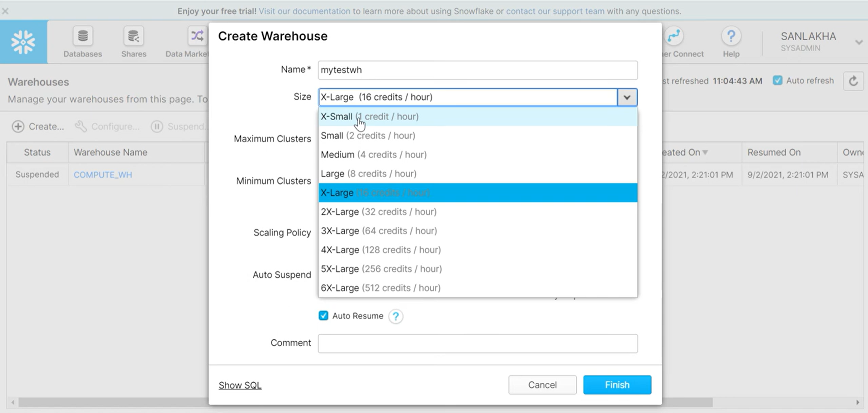The height and width of the screenshot is (413, 868).
Task: Click the Resumed On column header
Action: coord(789,152)
